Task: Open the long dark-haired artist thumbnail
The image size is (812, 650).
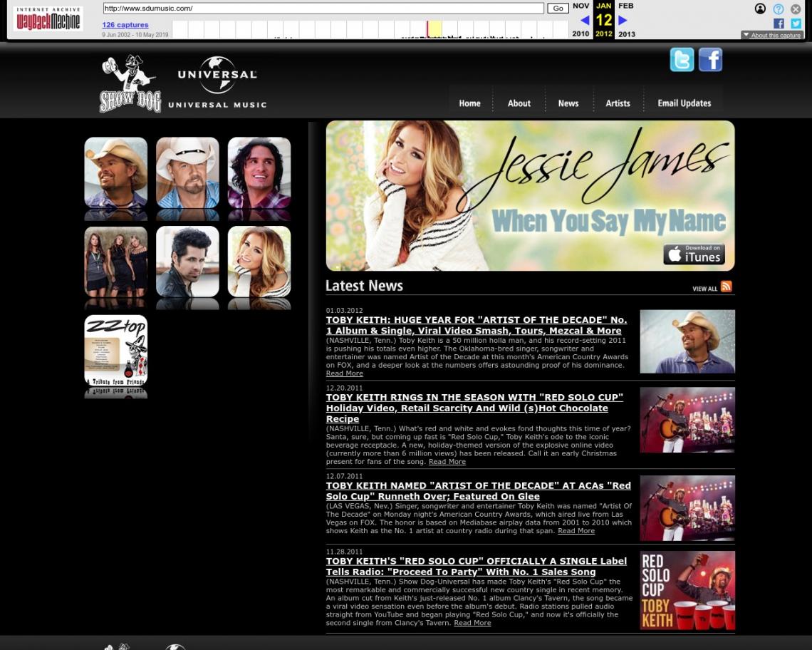Action: (x=259, y=172)
